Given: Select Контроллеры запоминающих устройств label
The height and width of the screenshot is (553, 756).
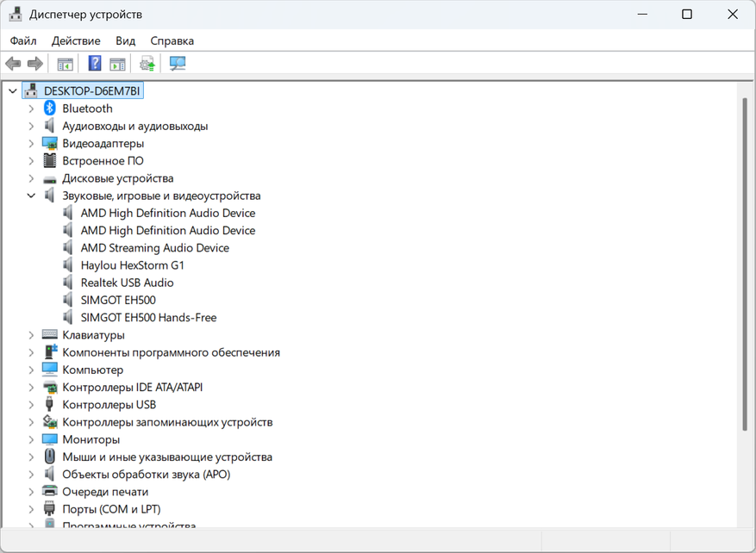Looking at the screenshot, I should click(x=167, y=422).
